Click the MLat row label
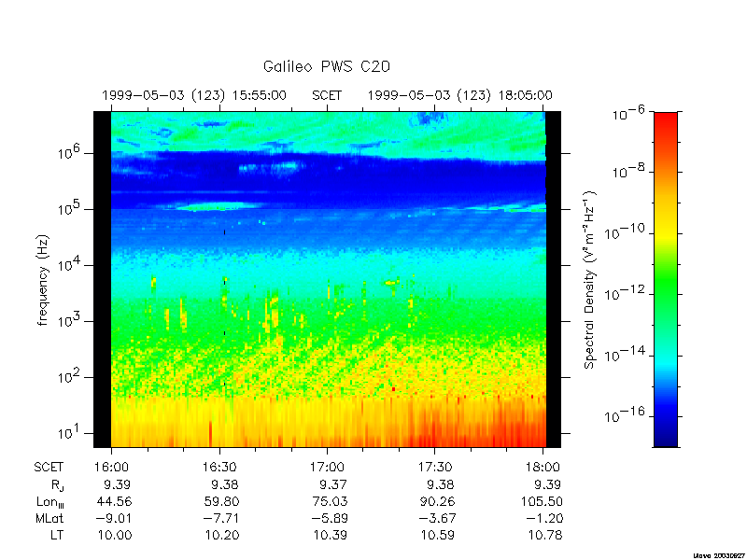 (x=50, y=518)
